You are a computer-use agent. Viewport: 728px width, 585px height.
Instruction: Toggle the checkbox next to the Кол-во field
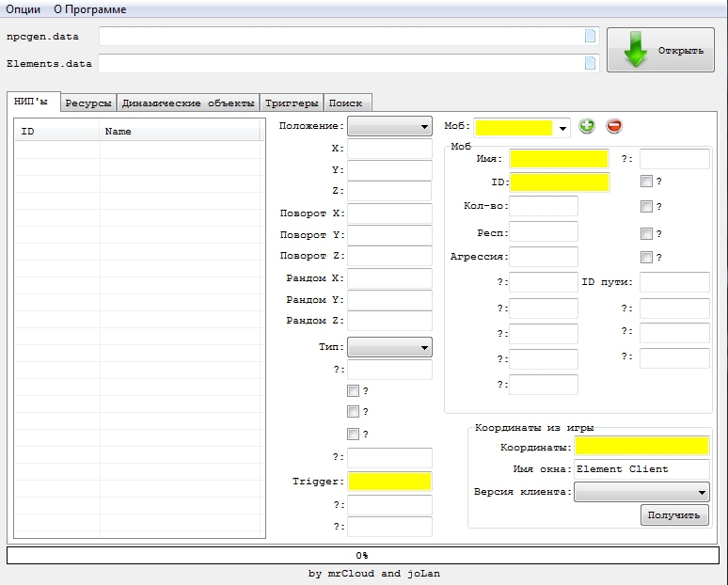(x=646, y=206)
